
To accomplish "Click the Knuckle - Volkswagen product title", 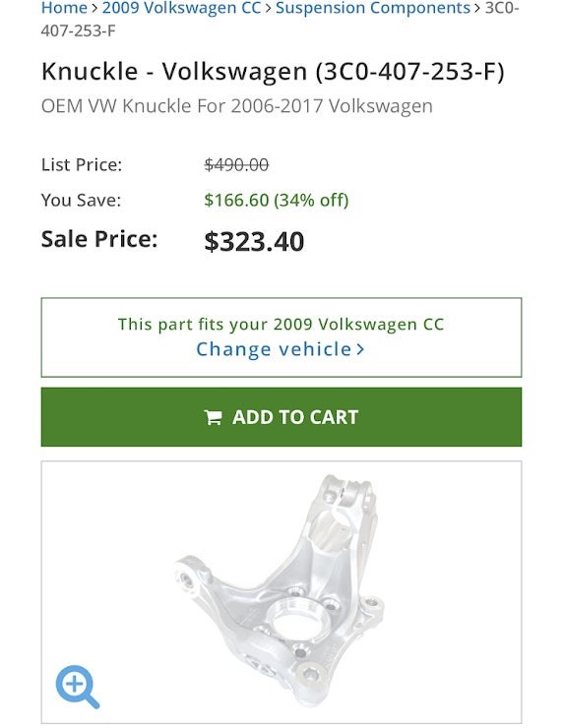I will coord(273,72).
